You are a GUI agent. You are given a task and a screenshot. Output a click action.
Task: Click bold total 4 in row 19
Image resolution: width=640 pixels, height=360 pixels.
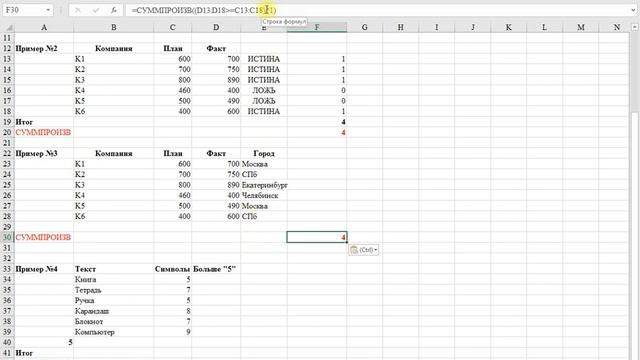pyautogui.click(x=317, y=122)
